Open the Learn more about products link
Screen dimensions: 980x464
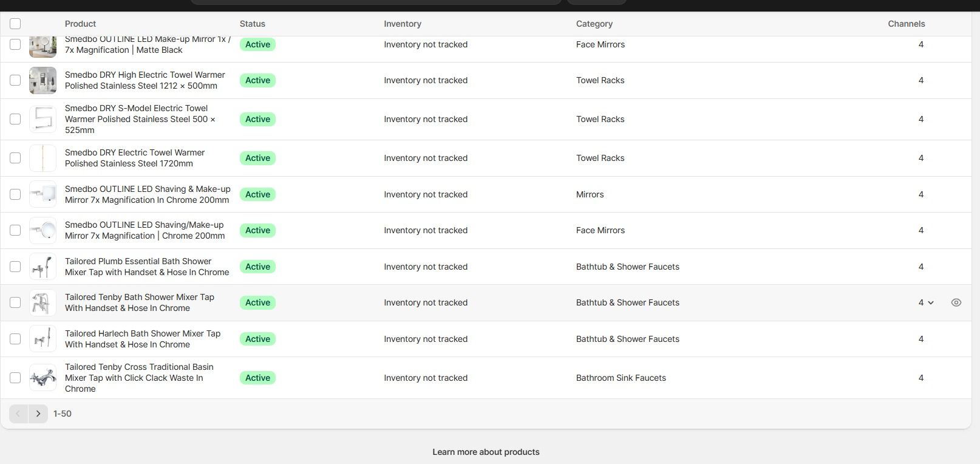[486, 452]
